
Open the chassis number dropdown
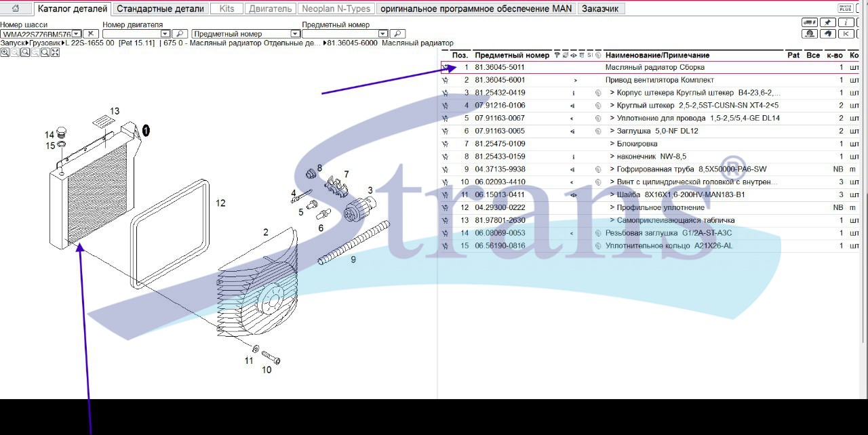[x=76, y=34]
